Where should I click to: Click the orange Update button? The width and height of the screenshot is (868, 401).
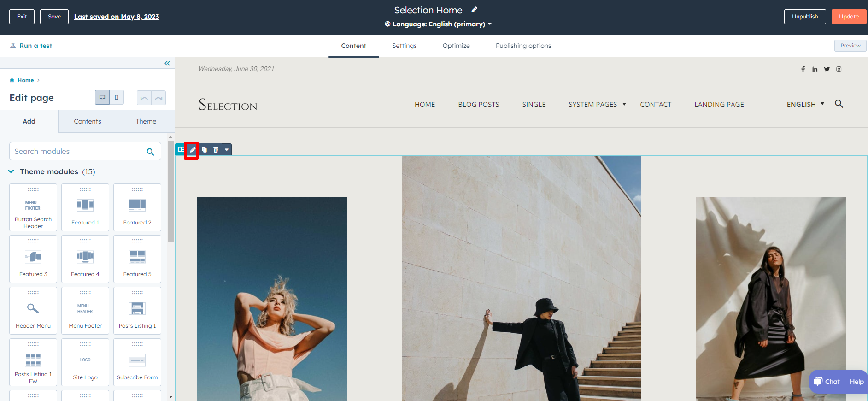pos(848,17)
